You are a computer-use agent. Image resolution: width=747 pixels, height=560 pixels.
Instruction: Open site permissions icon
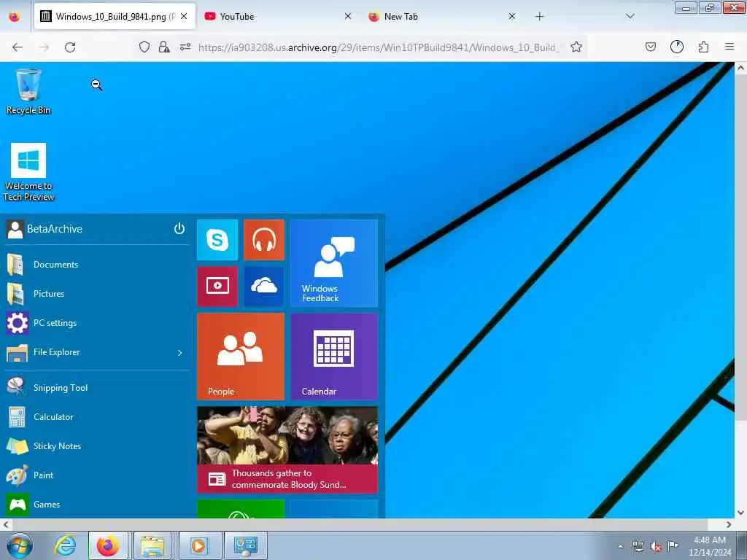pyautogui.click(x=185, y=47)
